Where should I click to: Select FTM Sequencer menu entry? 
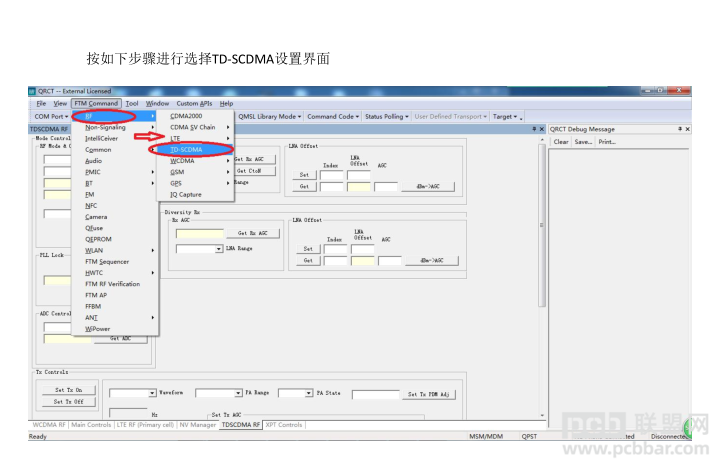115,261
